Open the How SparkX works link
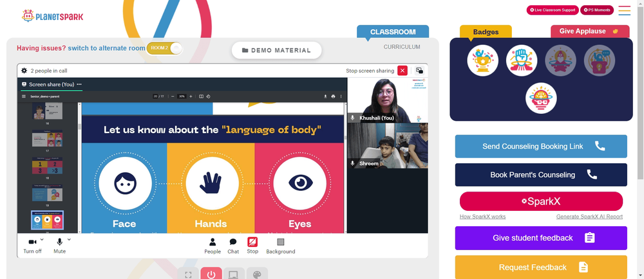The height and width of the screenshot is (279, 644). click(482, 217)
